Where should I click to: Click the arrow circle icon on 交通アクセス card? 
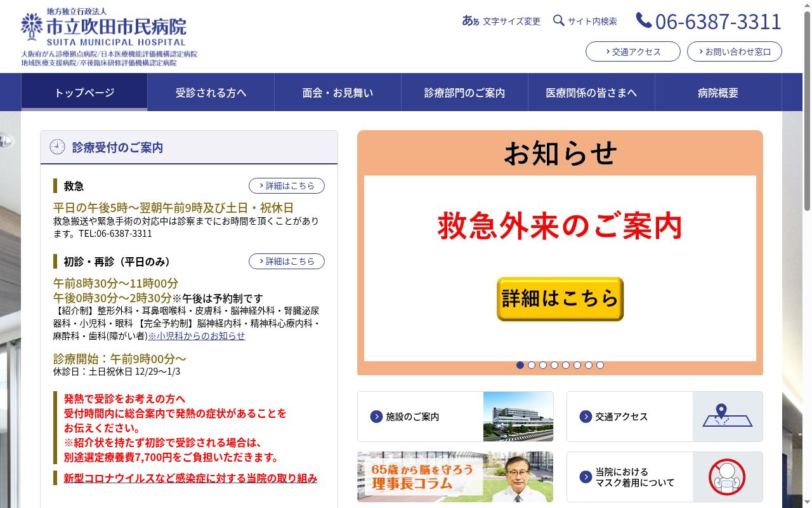click(586, 417)
